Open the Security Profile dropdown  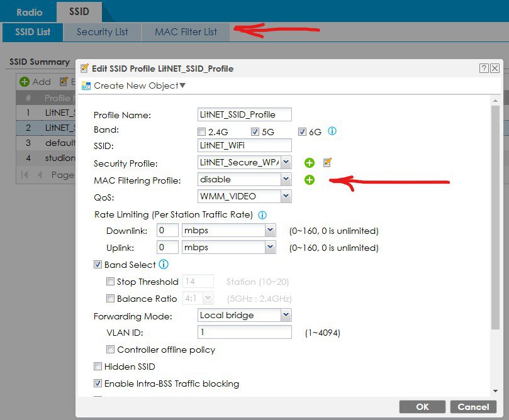(286, 162)
